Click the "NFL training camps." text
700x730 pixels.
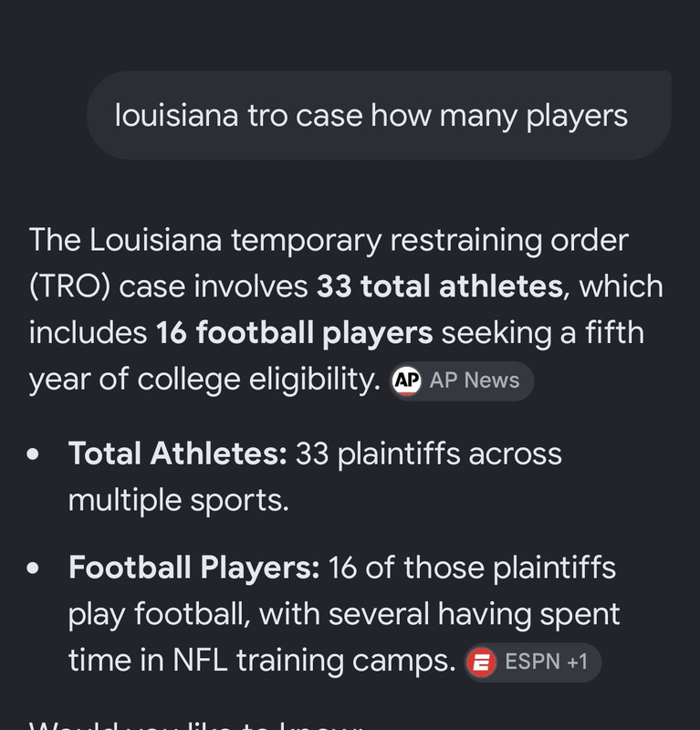pos(314,661)
